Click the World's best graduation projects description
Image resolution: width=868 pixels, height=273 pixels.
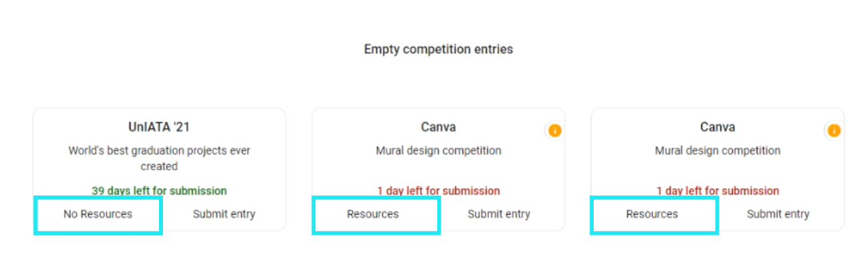pyautogui.click(x=159, y=158)
